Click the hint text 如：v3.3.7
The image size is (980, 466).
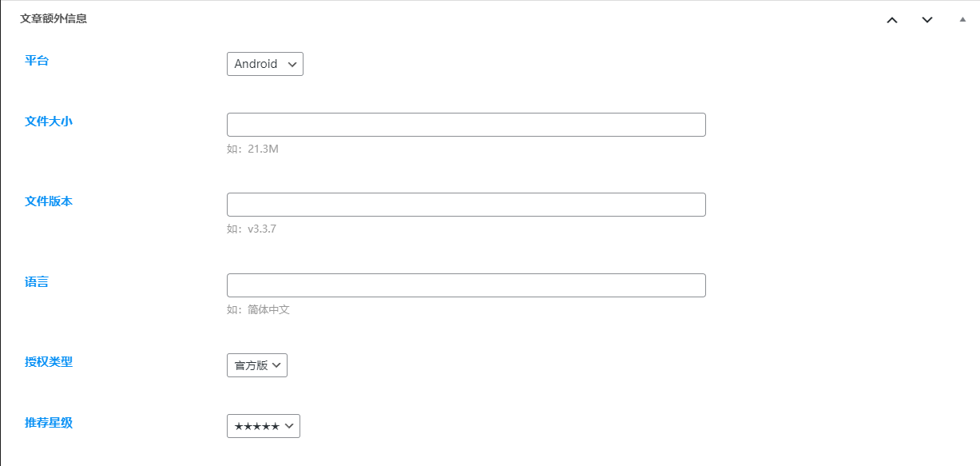251,229
